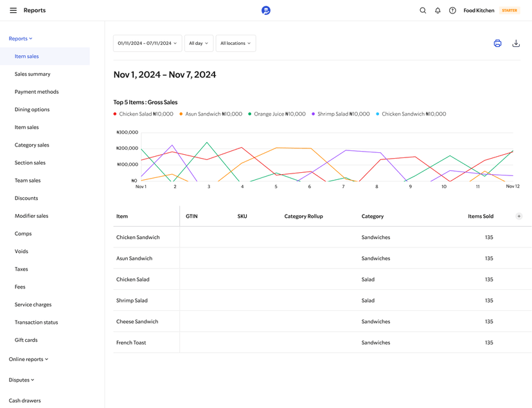This screenshot has width=532, height=408.
Task: Click the GTIN column header
Action: click(x=191, y=217)
